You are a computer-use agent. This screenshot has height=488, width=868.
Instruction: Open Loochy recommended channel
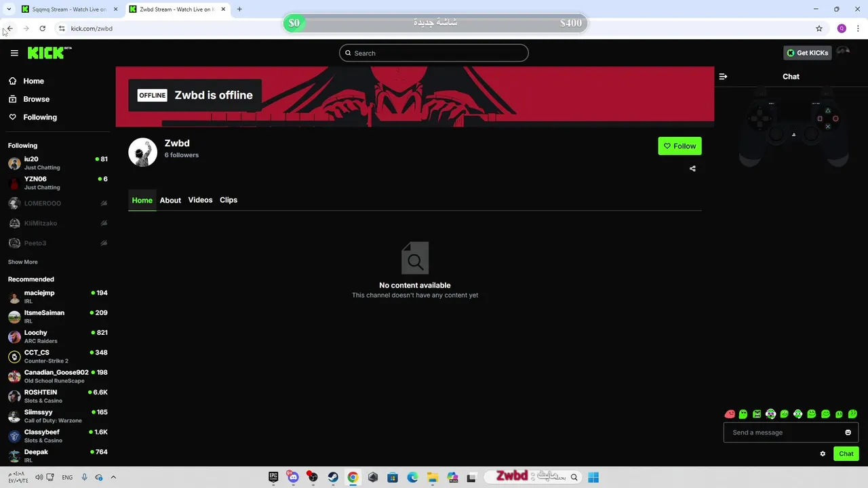click(x=58, y=337)
